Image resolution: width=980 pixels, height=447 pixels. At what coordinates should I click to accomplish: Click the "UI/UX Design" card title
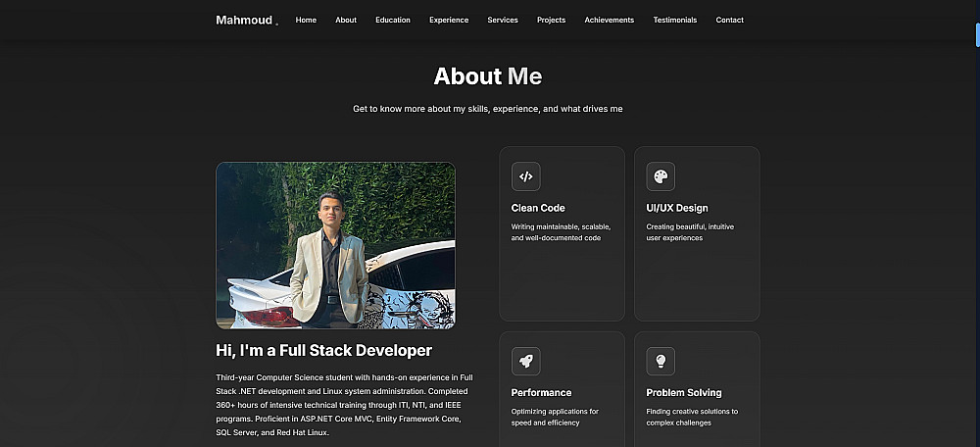click(x=677, y=208)
